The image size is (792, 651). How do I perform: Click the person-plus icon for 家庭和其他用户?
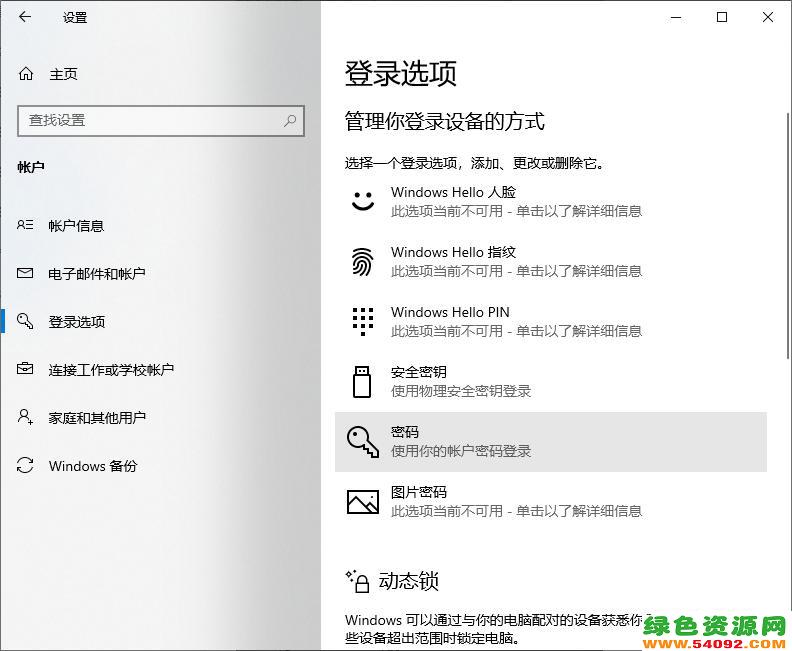25,417
